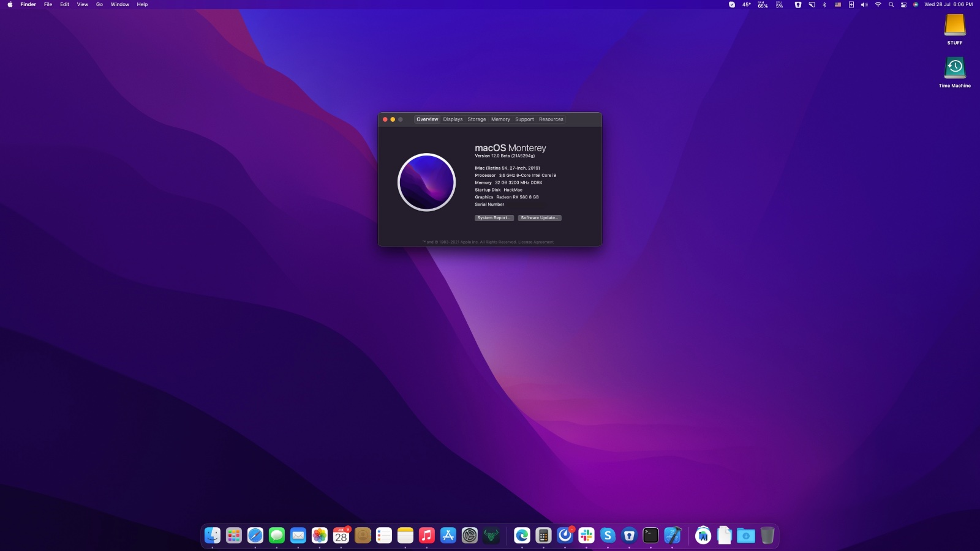The image size is (980, 551).
Task: Open the white document stack in the Dock
Action: [x=725, y=536]
